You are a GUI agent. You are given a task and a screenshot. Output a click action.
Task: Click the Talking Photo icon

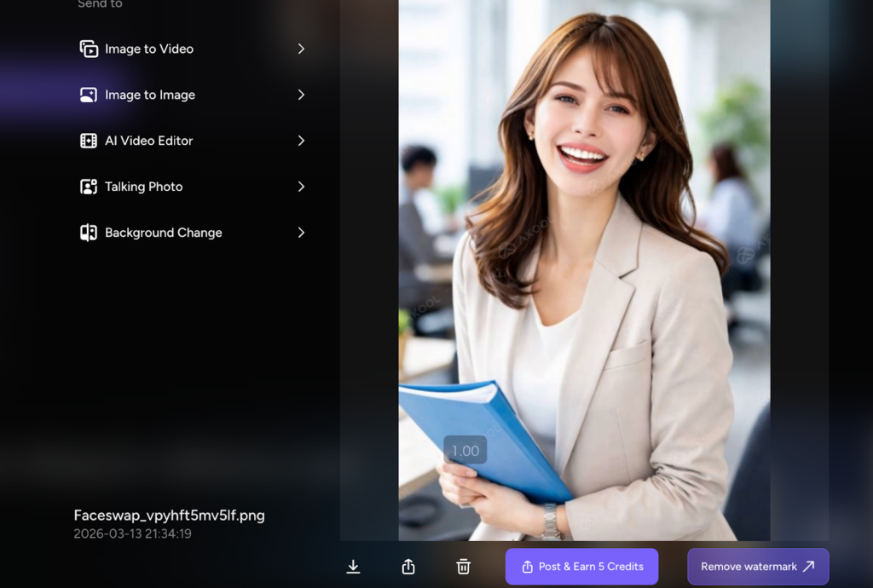[89, 187]
